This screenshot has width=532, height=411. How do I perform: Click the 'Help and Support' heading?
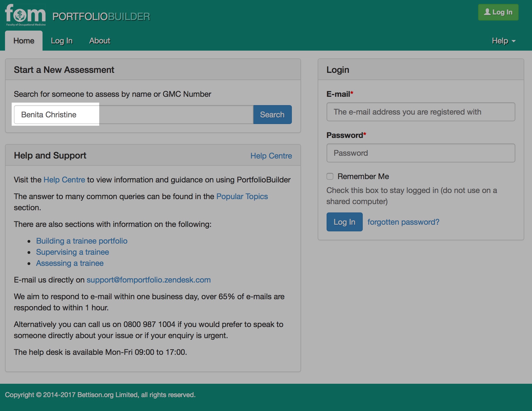50,155
